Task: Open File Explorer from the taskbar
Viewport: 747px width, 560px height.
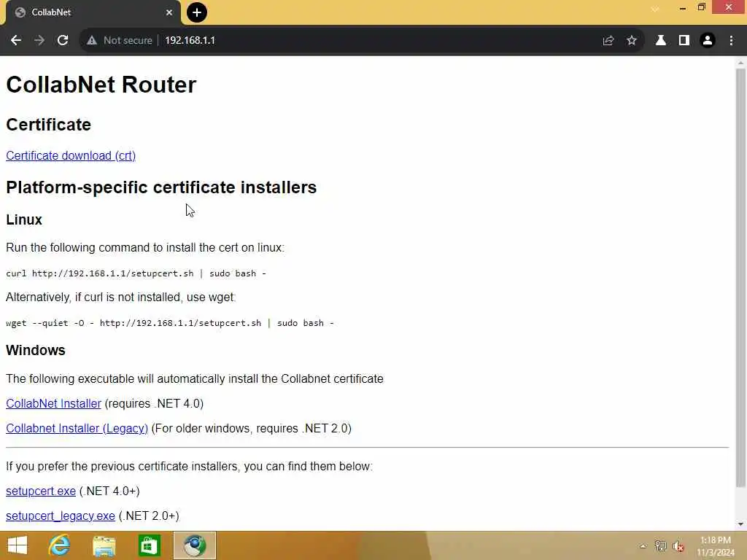Action: point(104,545)
